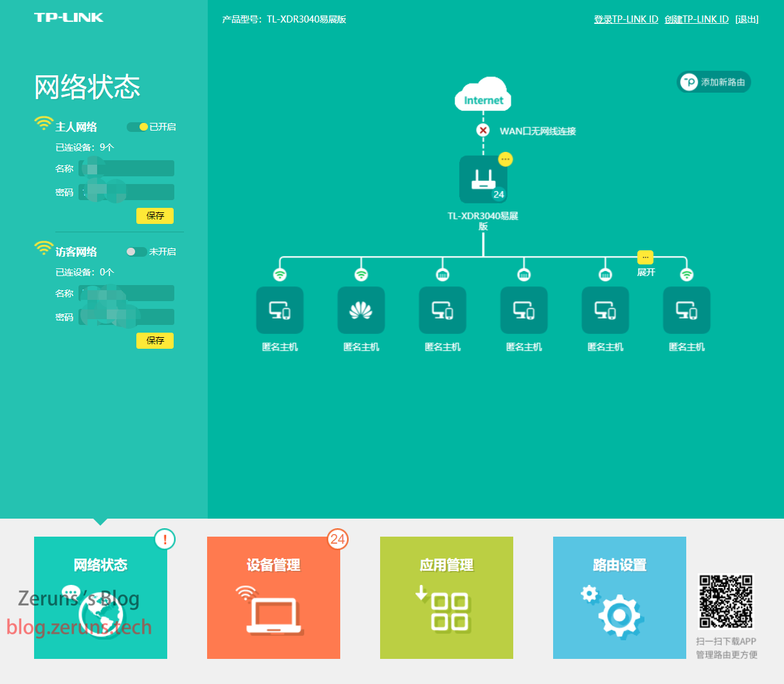Click the alert badge on 网络状态 tile
The width and height of the screenshot is (784, 684).
pyautogui.click(x=165, y=539)
